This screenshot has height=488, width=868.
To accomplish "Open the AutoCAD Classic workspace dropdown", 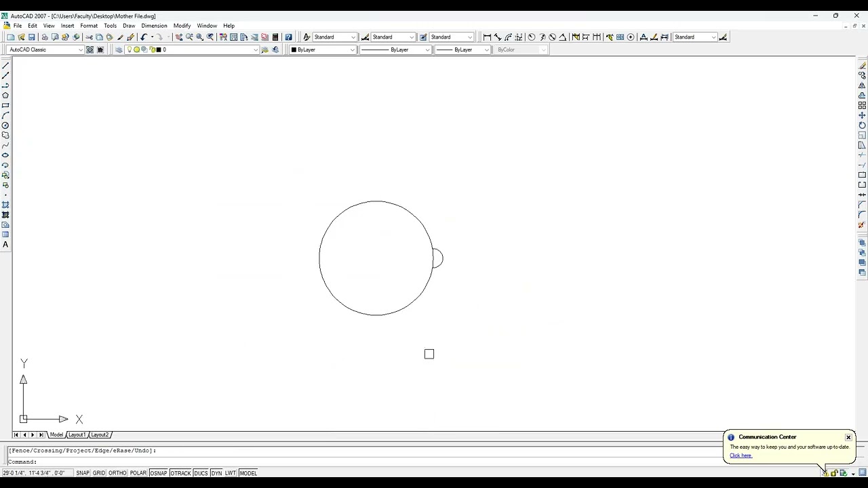I will pyautogui.click(x=45, y=49).
